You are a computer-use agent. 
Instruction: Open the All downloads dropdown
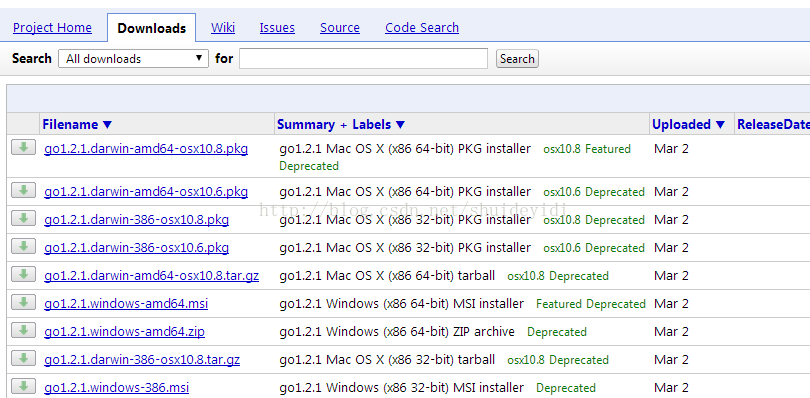(133, 59)
